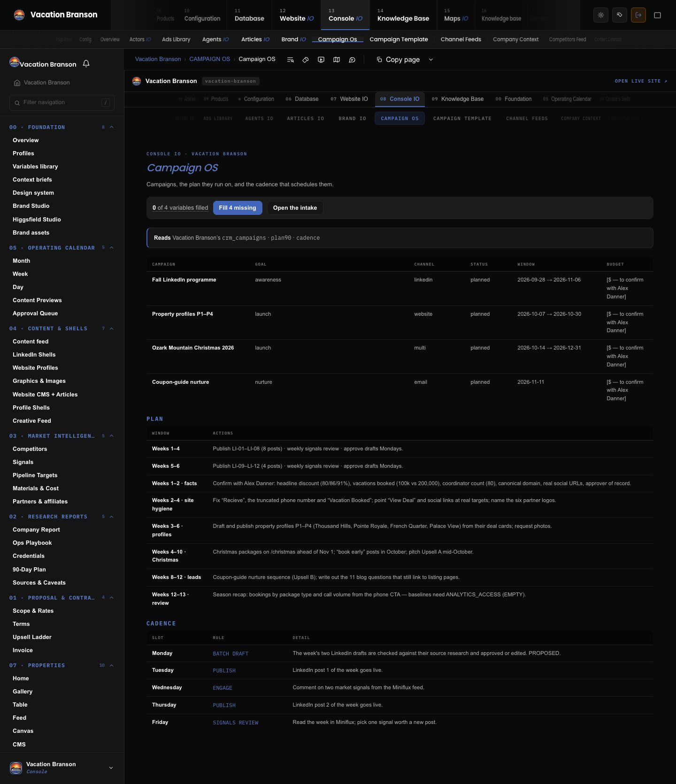The image size is (676, 784).
Task: Click the notification bell icon
Action: click(x=86, y=63)
